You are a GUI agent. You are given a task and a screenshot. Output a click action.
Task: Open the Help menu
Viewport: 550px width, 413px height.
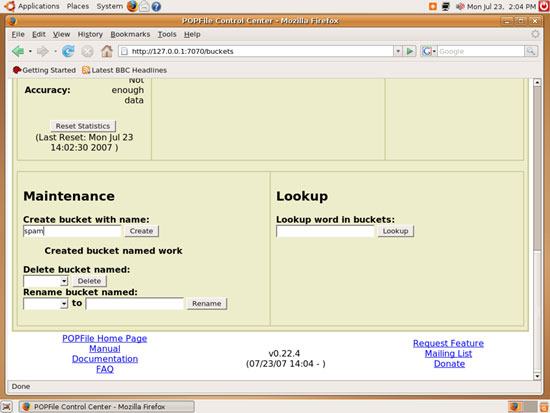192,34
